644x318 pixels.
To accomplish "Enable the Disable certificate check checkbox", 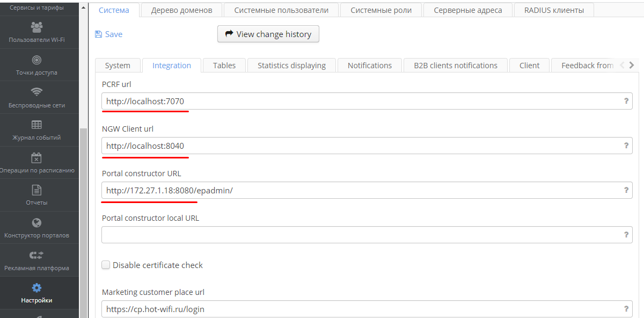I will tap(106, 265).
